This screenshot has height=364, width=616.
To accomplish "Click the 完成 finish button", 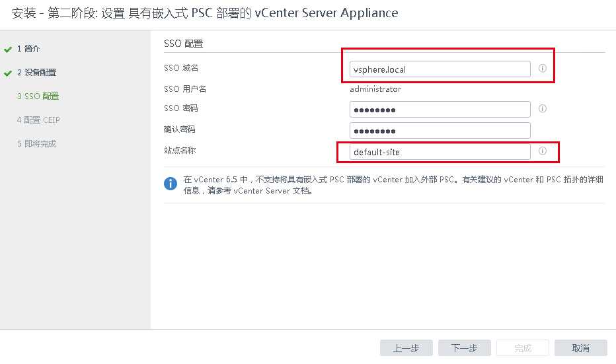I will tap(523, 348).
